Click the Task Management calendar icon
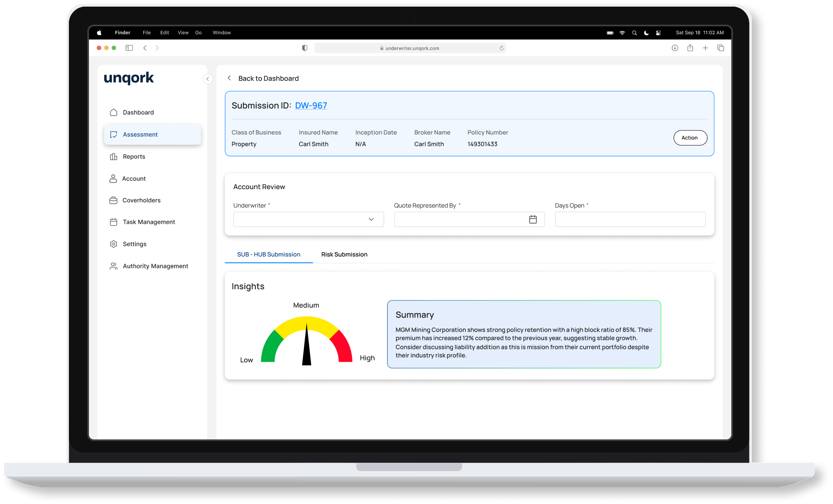 [x=114, y=222]
